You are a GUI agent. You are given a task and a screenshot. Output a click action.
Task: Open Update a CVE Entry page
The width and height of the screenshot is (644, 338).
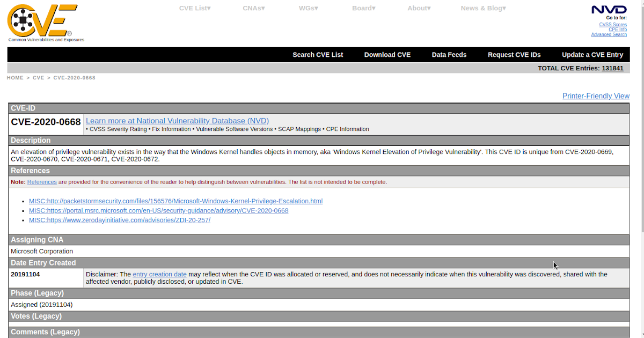point(592,54)
